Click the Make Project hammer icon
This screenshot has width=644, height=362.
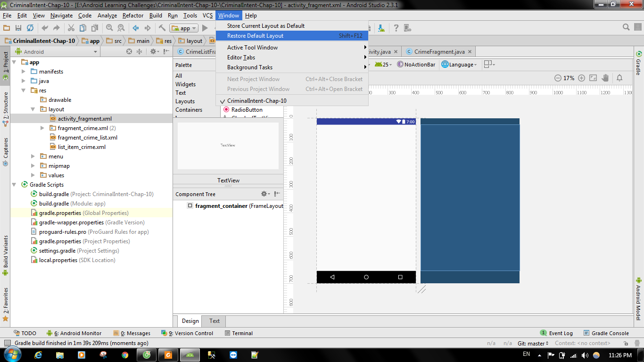click(x=162, y=28)
